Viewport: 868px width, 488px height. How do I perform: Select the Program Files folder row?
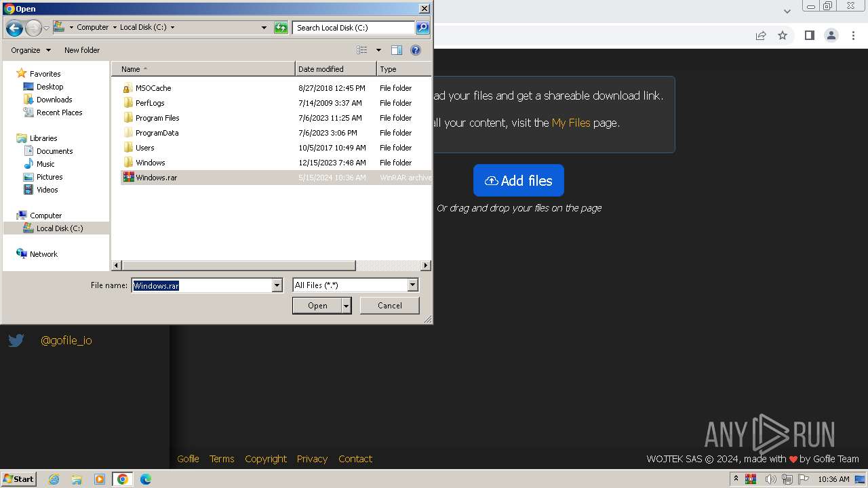[275, 118]
